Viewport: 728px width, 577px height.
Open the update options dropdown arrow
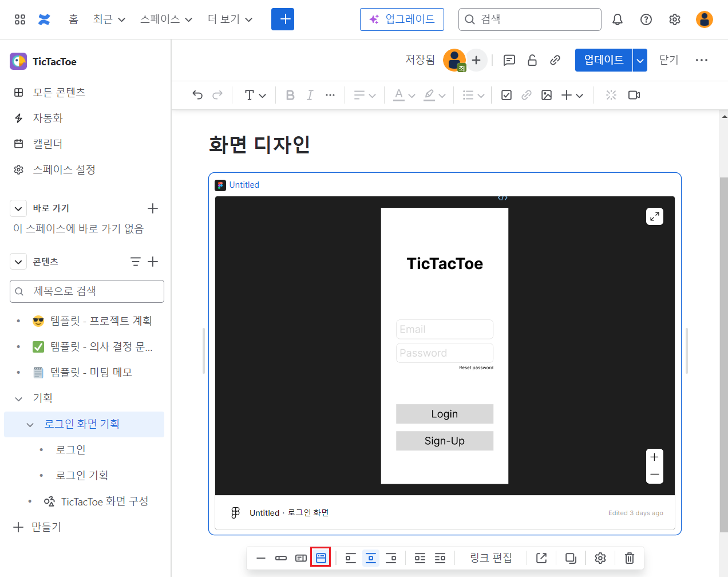pyautogui.click(x=640, y=60)
